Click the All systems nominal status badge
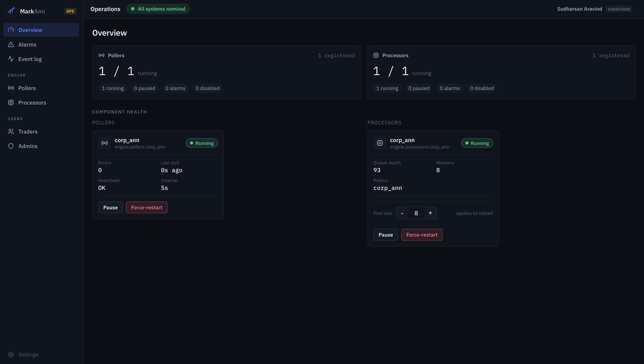This screenshot has height=364, width=644. (x=158, y=9)
